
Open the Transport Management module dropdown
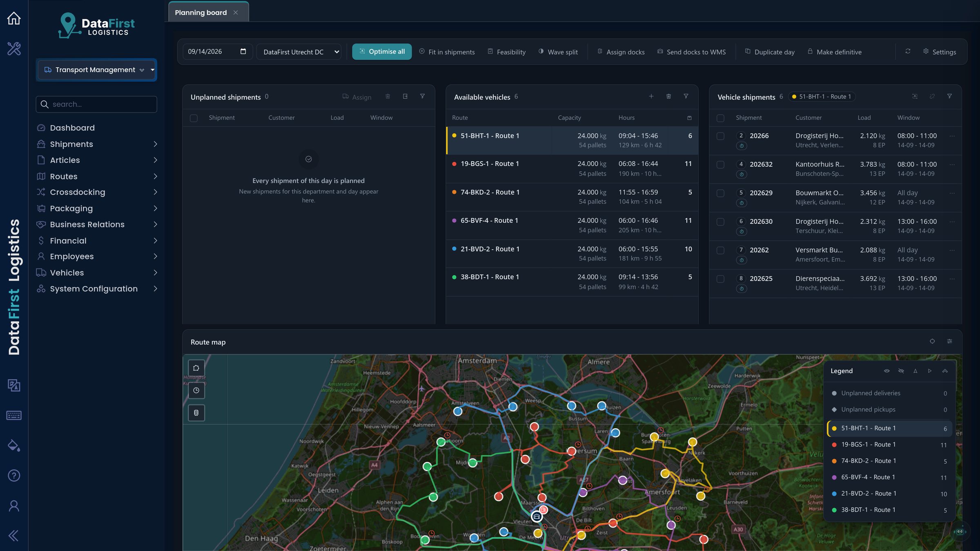[x=96, y=70]
